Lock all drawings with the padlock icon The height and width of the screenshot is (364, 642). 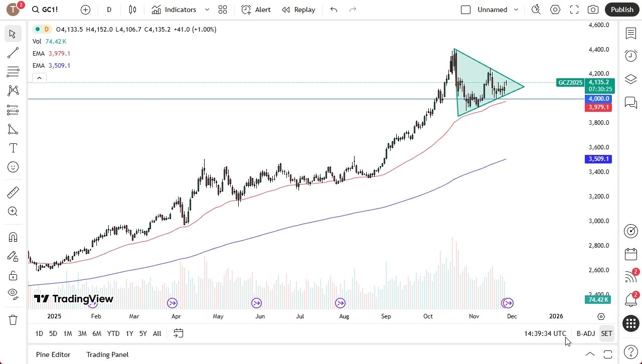tap(13, 275)
